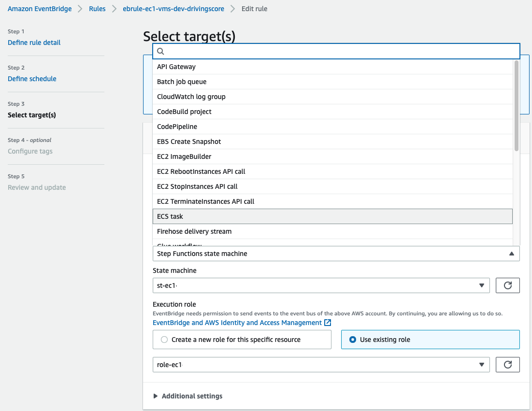Click the refresh icon beside the role dropdown
Image resolution: width=532 pixels, height=411 pixels.
point(507,365)
